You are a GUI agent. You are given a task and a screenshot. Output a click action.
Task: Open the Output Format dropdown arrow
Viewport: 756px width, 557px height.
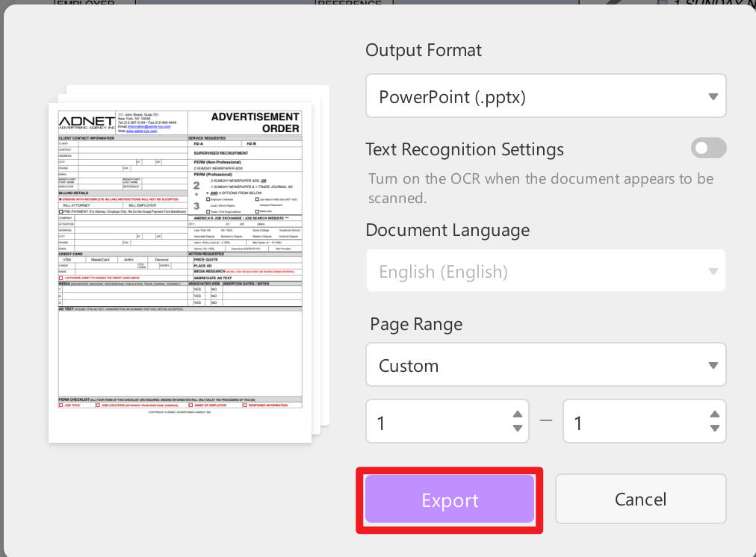coord(712,96)
